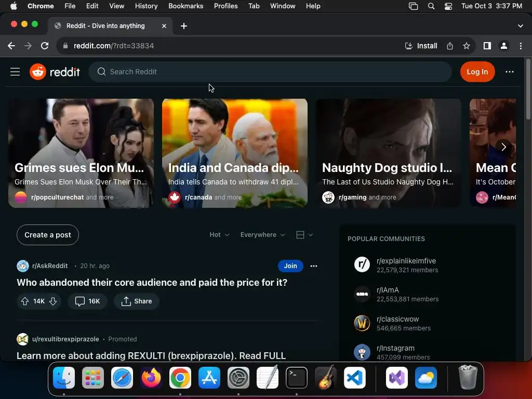Image resolution: width=532 pixels, height=399 pixels.
Task: Visit r/gaming link on card
Action: click(x=352, y=197)
